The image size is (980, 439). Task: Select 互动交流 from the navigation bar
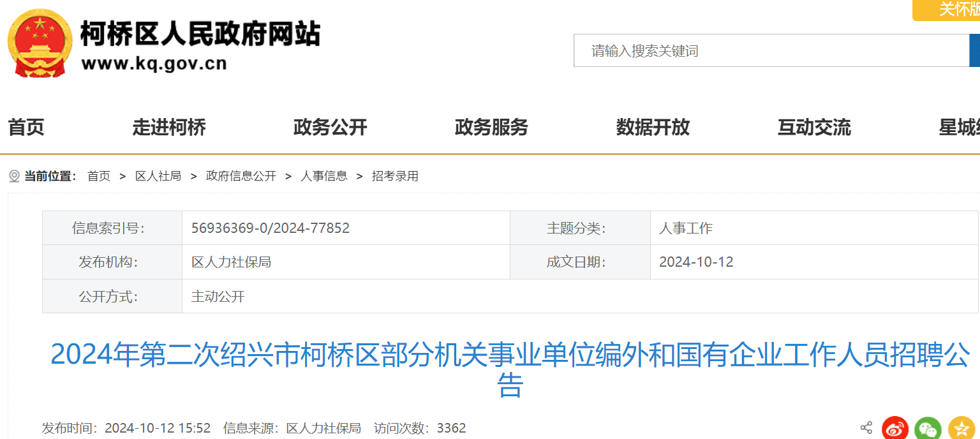point(814,128)
